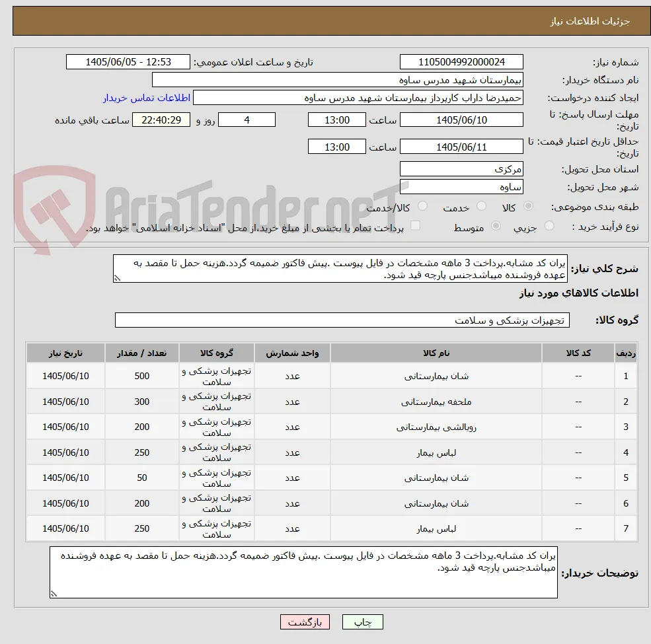
Task: Click the کد کالا column header
Action: [x=578, y=353]
